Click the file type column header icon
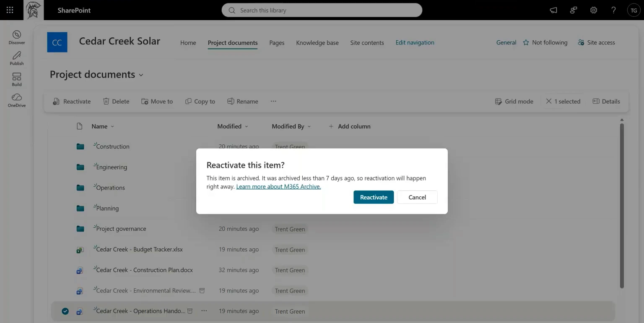Viewport: 644px width, 323px height. (80, 126)
